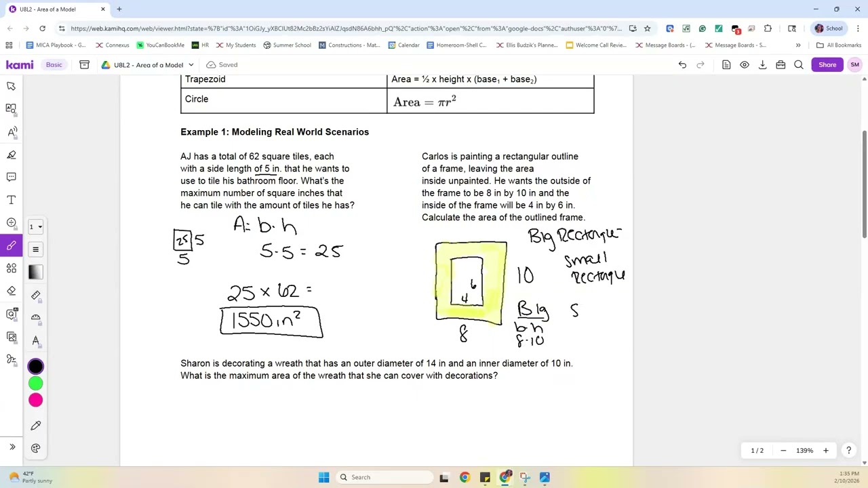Screen dimensions: 868x488
Task: Collapse the toolbar with double chevron
Action: click(x=12, y=447)
